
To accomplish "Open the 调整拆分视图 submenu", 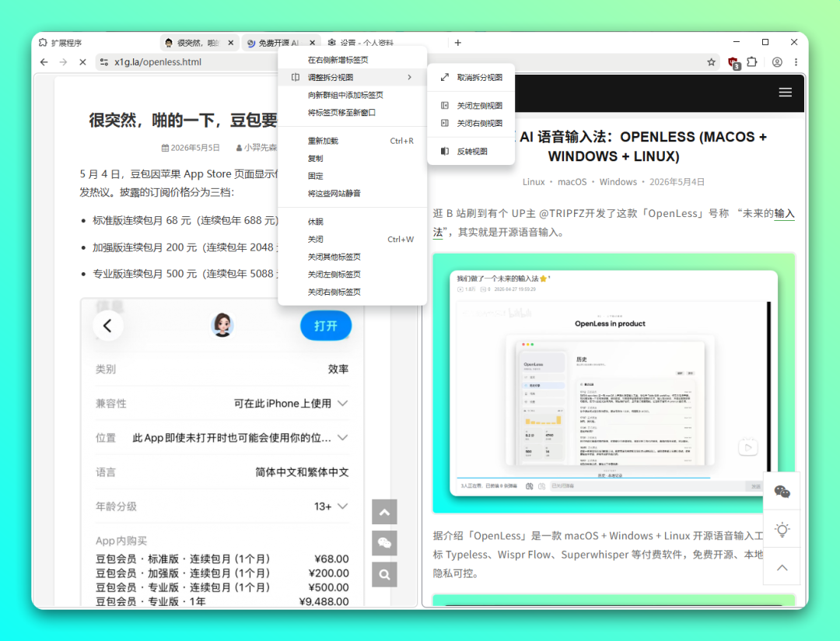I will click(x=352, y=77).
